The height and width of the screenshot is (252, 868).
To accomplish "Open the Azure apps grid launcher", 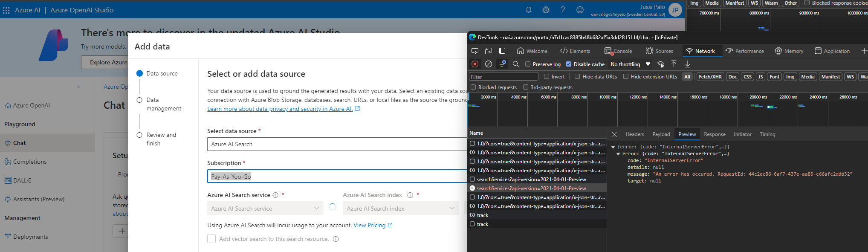I will pyautogui.click(x=6, y=10).
